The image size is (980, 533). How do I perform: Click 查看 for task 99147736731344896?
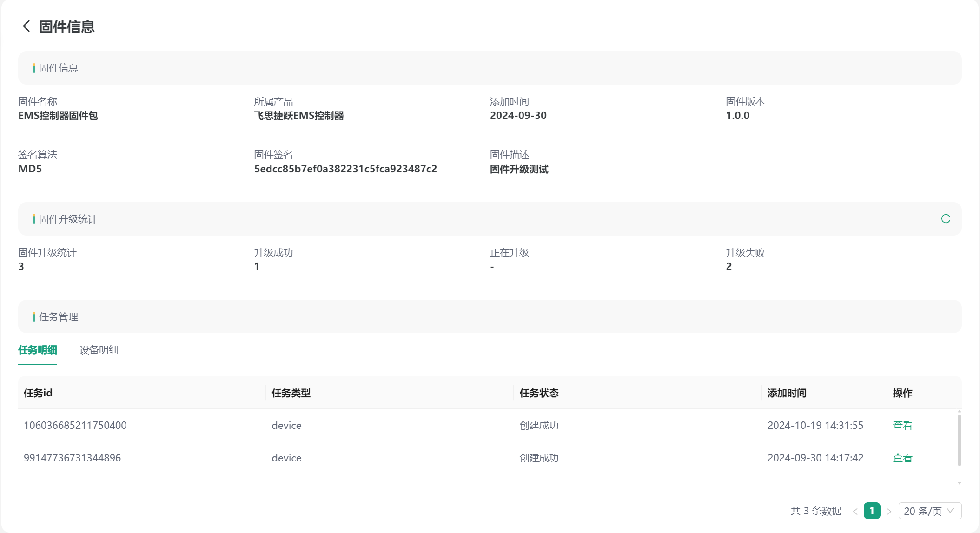click(x=902, y=458)
